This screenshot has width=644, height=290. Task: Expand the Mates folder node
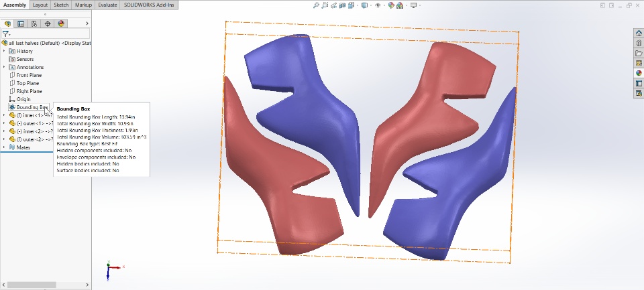pyautogui.click(x=4, y=147)
